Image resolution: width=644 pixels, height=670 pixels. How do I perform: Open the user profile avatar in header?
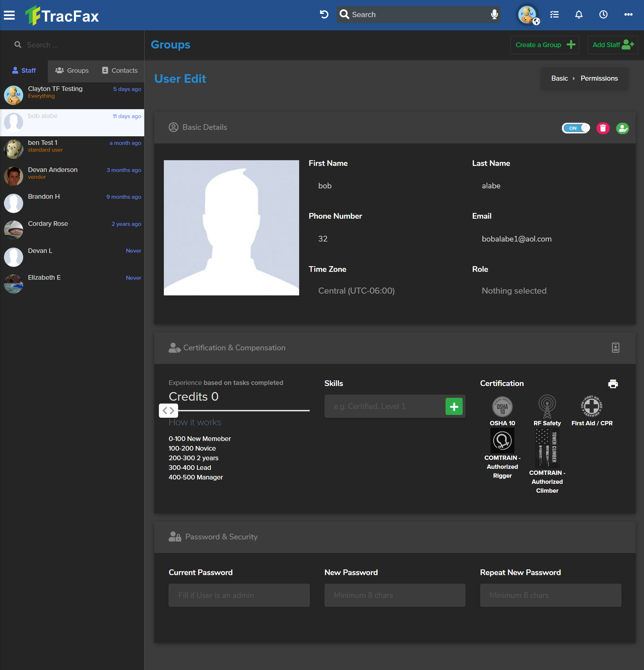pos(528,15)
